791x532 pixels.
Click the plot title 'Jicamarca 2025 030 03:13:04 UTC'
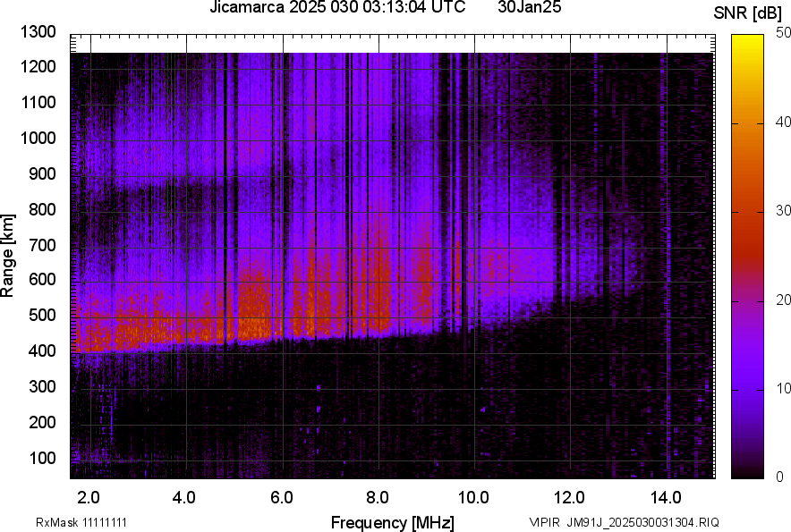click(337, 7)
